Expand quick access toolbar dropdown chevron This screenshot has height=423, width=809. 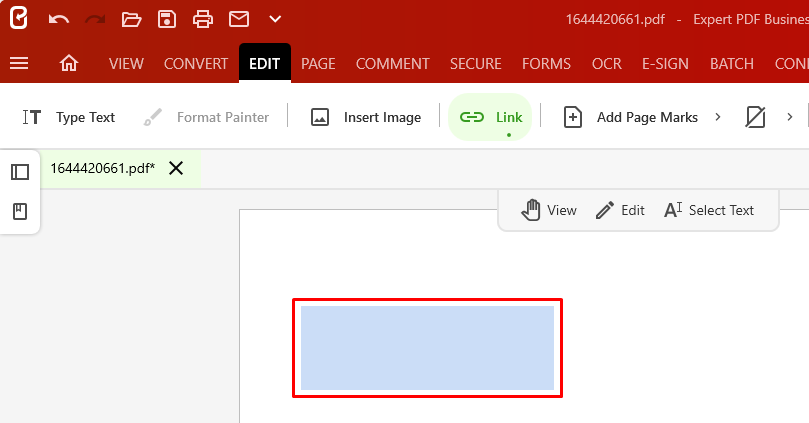pyautogui.click(x=275, y=19)
